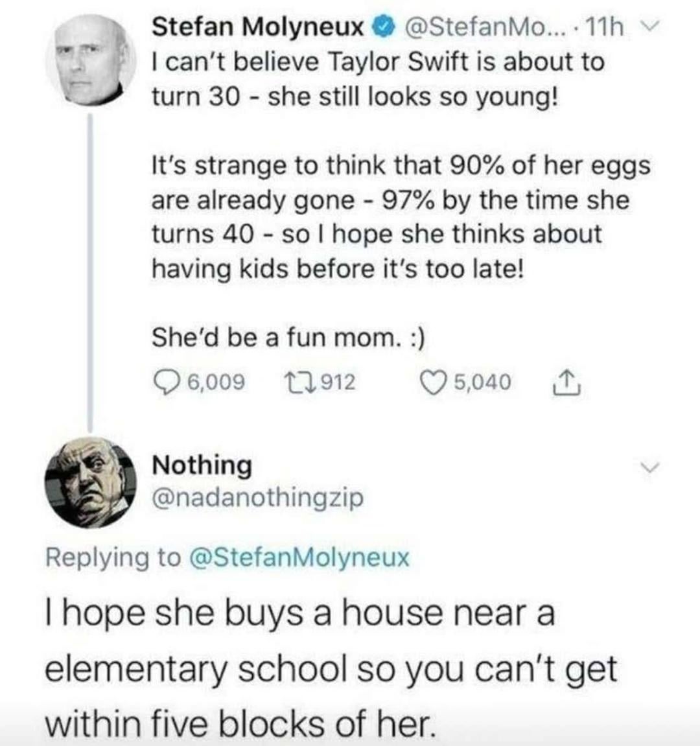This screenshot has height=746, width=700.
Task: Click @StefanMolyneux in the Replying to line
Action: [299, 557]
